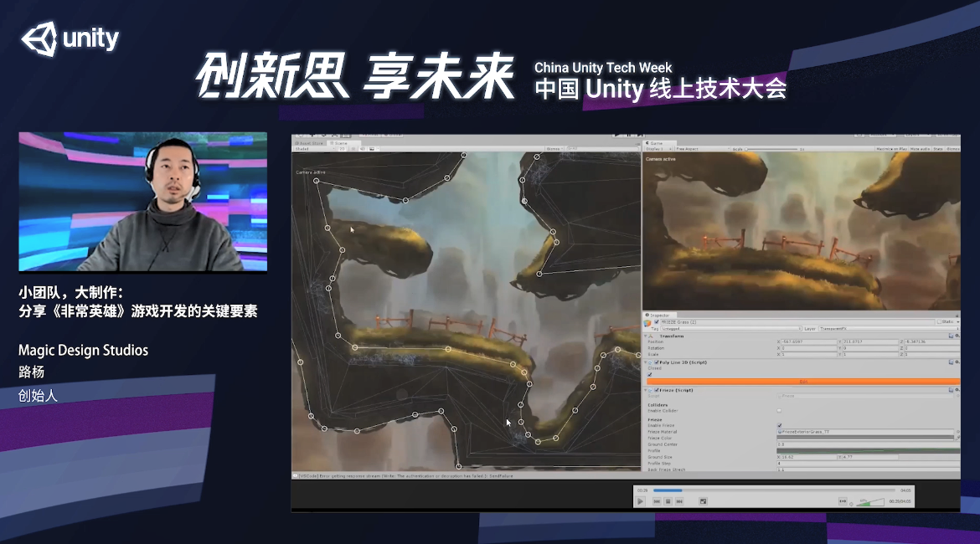The height and width of the screenshot is (544, 980).
Task: Adjust the green volume slider
Action: [870, 502]
